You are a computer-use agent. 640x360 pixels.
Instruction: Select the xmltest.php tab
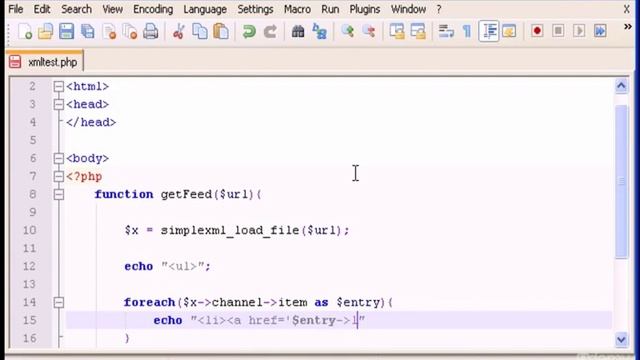44,62
